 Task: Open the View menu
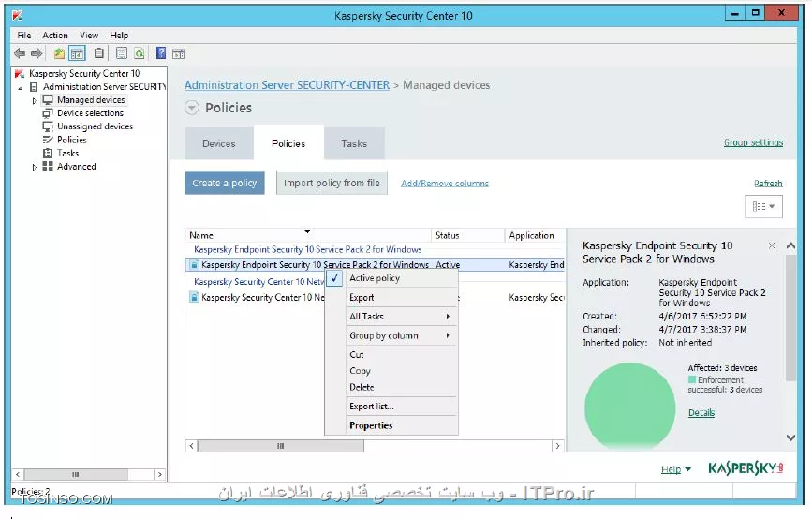(x=89, y=36)
